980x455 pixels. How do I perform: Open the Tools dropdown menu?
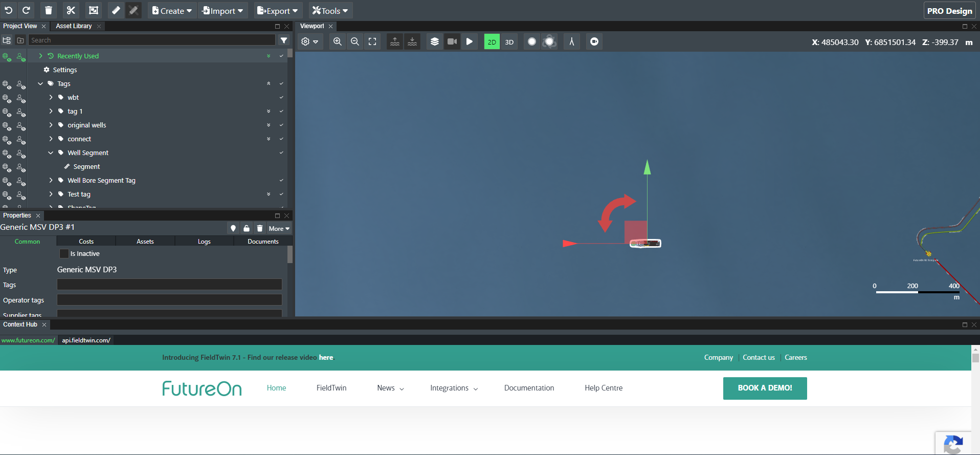[330, 10]
